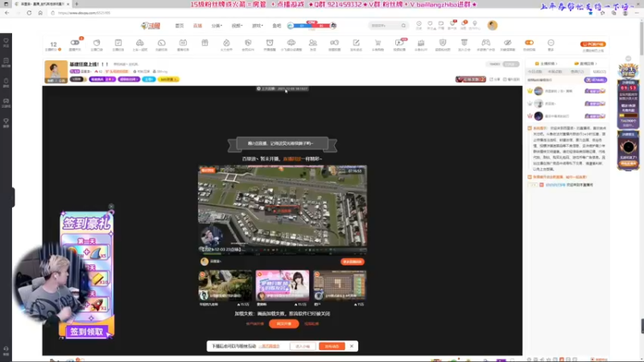Image resolution: width=644 pixels, height=362 pixels.
Task: Toggle the switch in streamer toolbar left
Action: (75, 42)
